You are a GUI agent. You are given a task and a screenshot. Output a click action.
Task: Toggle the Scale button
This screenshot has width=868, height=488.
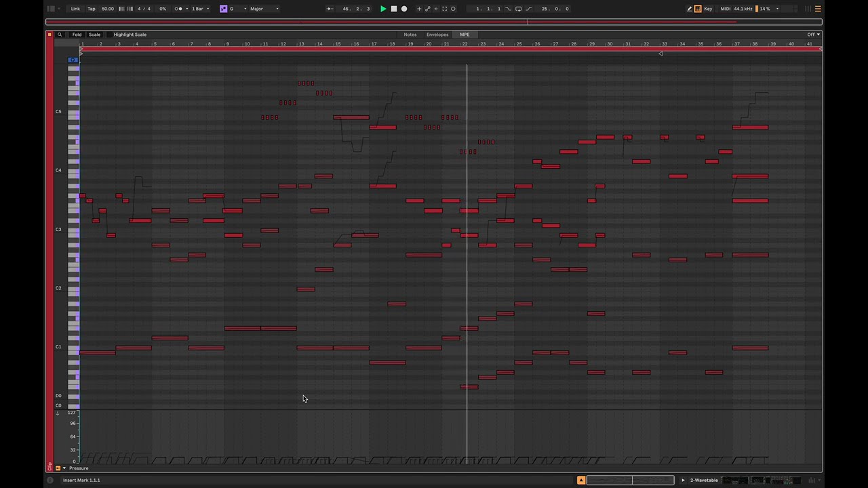94,35
